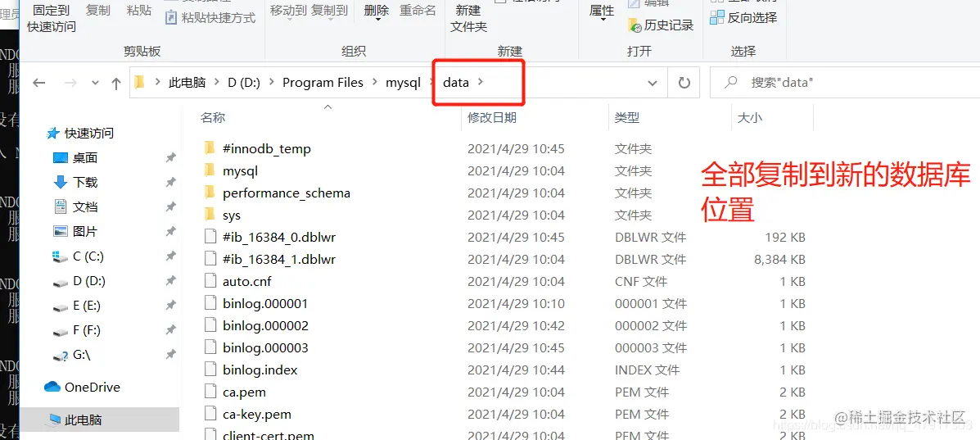Open the mysql folder icon in list
The width and height of the screenshot is (980, 440).
click(x=210, y=171)
